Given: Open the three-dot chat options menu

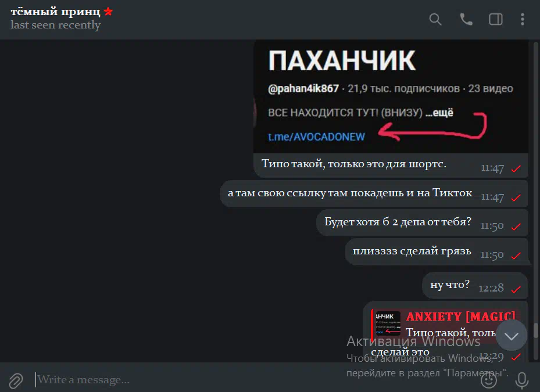Looking at the screenshot, I should 523,19.
